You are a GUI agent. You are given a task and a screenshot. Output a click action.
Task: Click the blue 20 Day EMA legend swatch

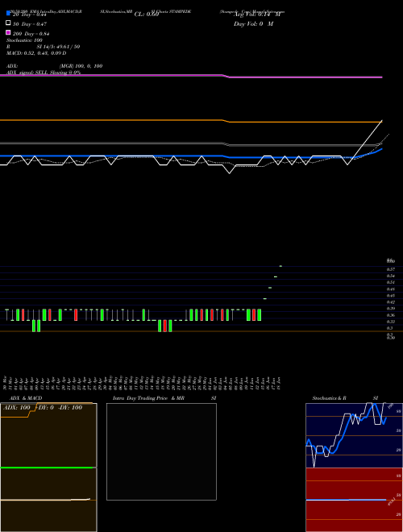tap(8, 13)
